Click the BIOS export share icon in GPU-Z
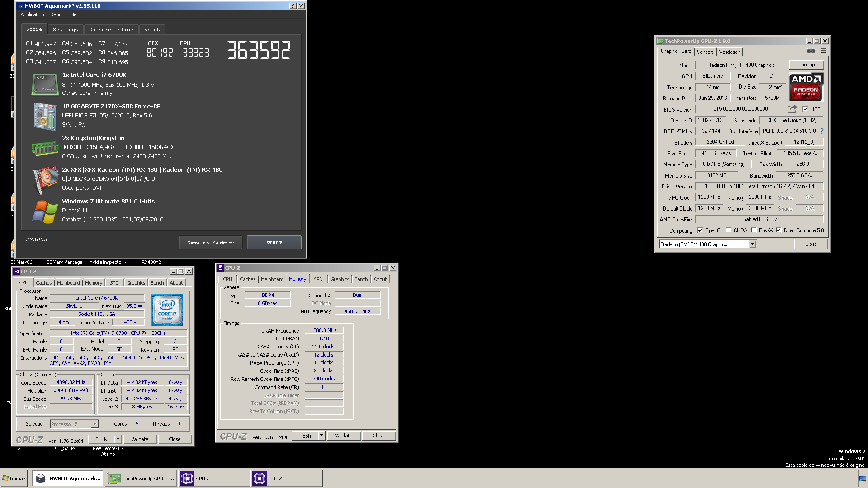 792,109
